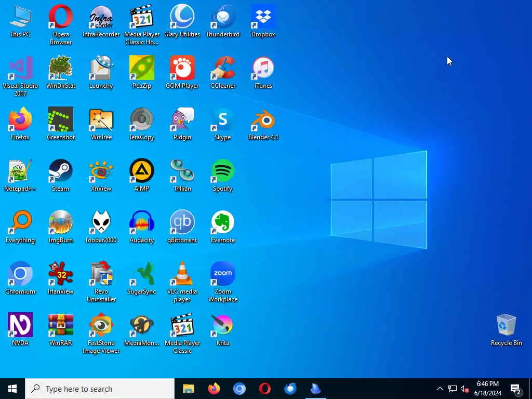Select the Launchy desktop shortcut
The height and width of the screenshot is (399, 532).
[101, 72]
